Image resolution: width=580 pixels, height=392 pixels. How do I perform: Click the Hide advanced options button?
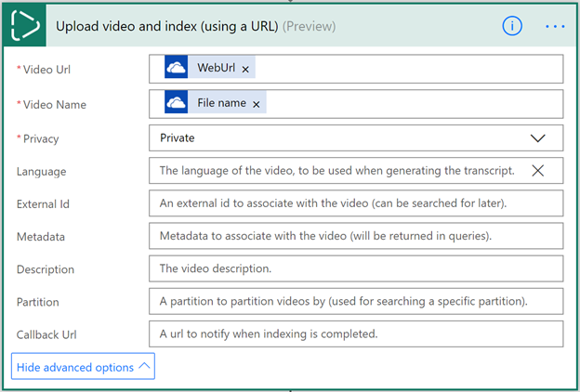[x=75, y=367]
